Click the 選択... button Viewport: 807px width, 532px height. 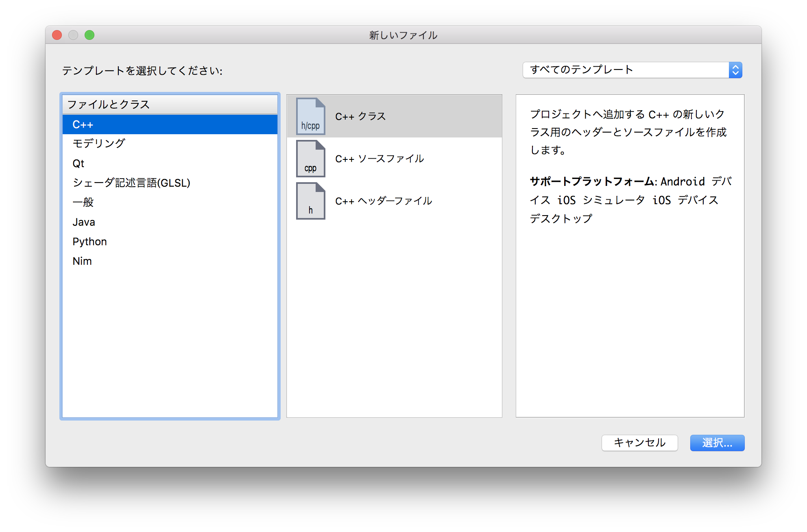(x=717, y=443)
